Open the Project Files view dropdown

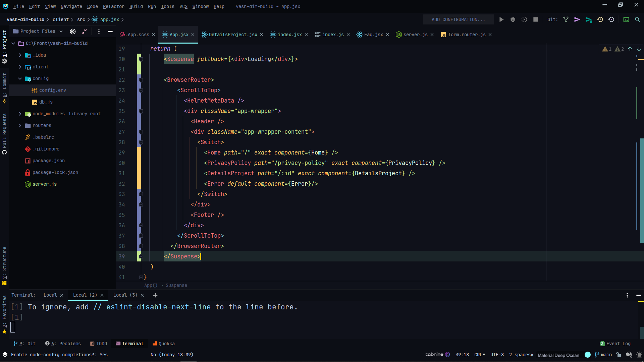click(61, 32)
